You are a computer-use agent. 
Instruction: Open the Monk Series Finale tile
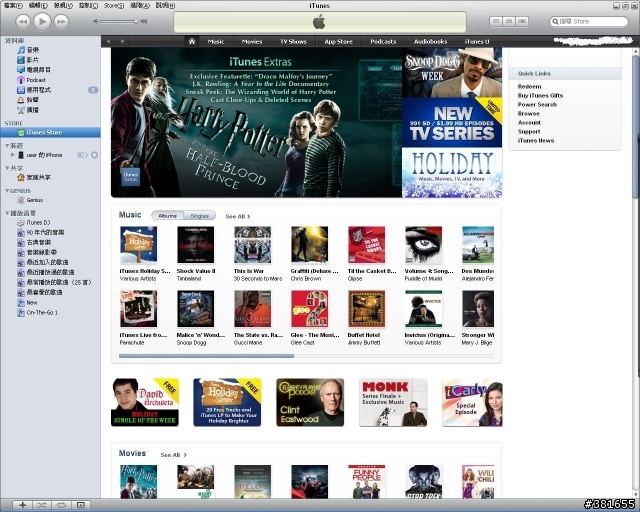point(393,402)
